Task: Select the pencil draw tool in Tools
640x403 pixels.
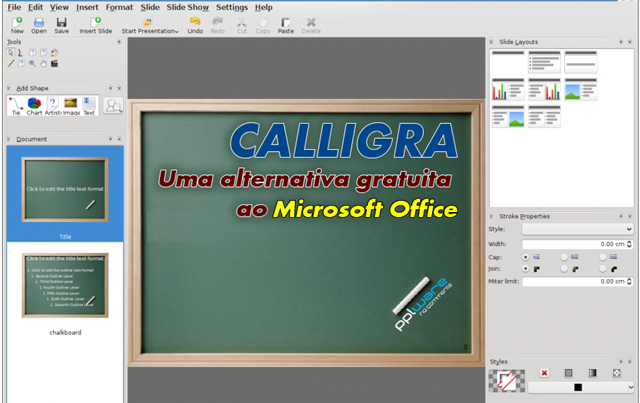Action: click(11, 63)
